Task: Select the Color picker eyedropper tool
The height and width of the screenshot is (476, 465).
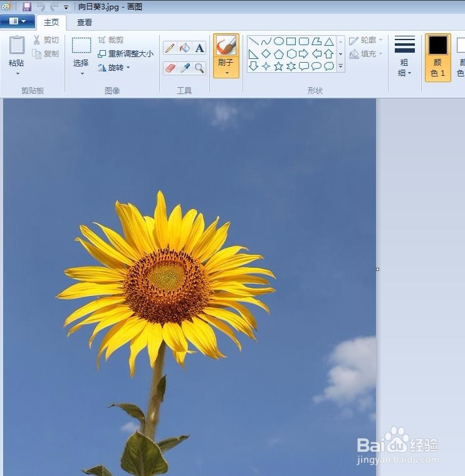Action: pos(185,68)
